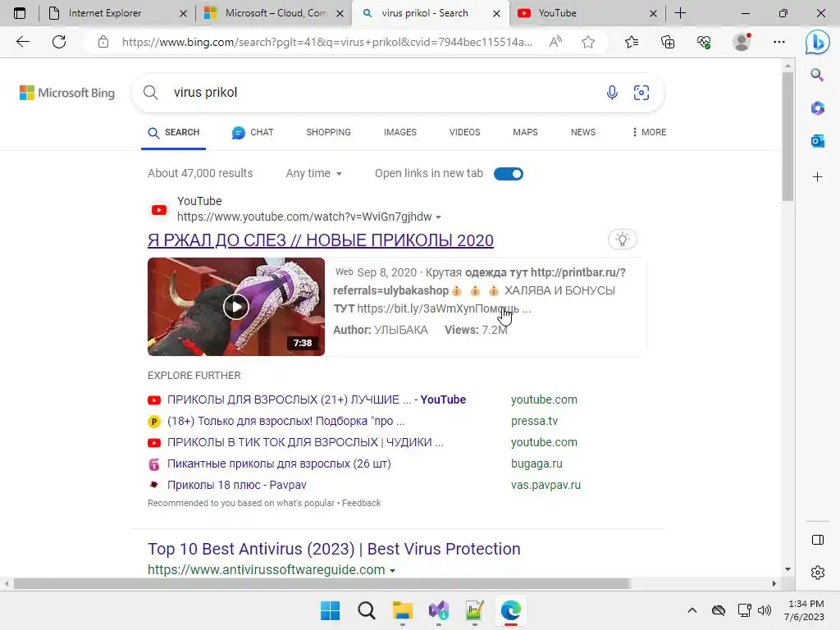The height and width of the screenshot is (630, 840).
Task: Open the lightbulb insights button for the video
Action: [x=622, y=240]
